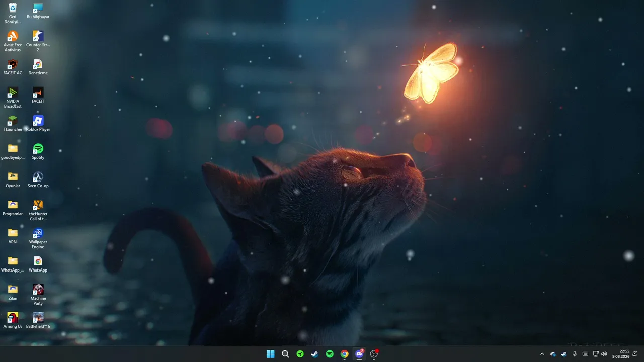Viewport: 644px width, 362px height.
Task: Click the microphone tray icon
Action: pyautogui.click(x=575, y=354)
